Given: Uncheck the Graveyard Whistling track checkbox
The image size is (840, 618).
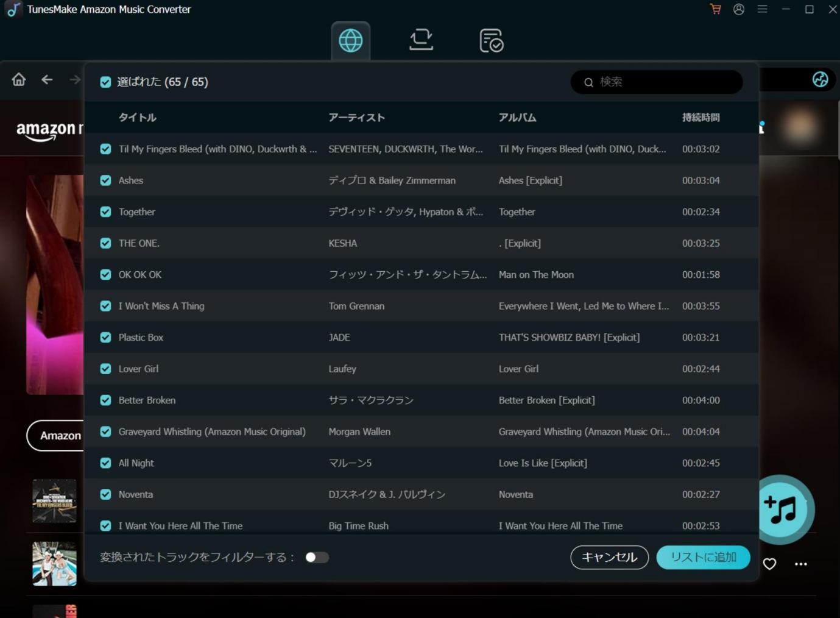Looking at the screenshot, I should [x=105, y=432].
